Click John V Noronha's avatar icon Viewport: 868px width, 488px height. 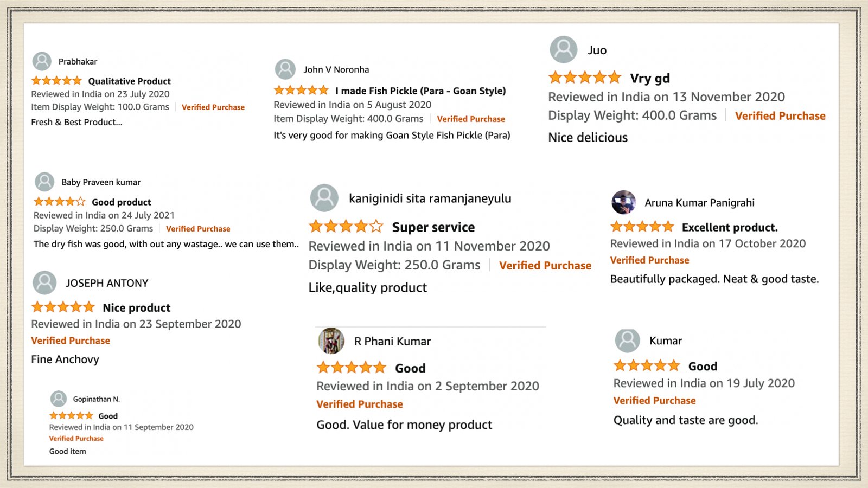(x=285, y=69)
